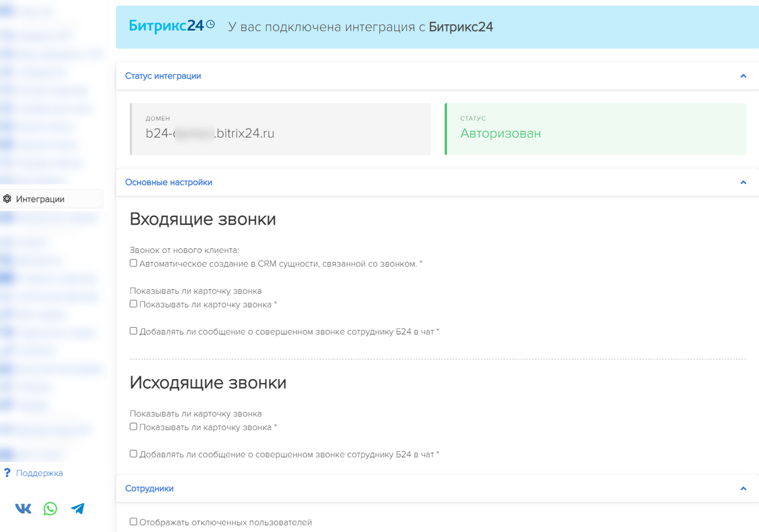This screenshot has height=532, width=759.
Task: Click the Битрикс24 logo in the banner
Action: (x=165, y=25)
